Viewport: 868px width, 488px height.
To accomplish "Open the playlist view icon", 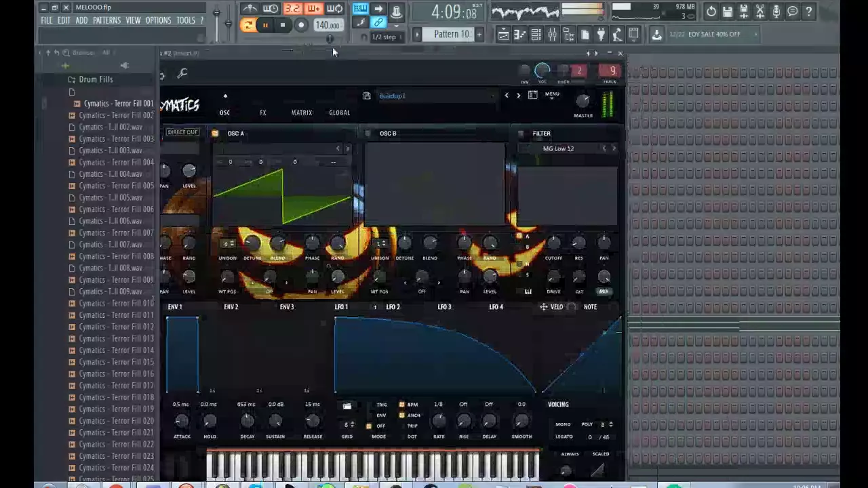I will [x=503, y=35].
